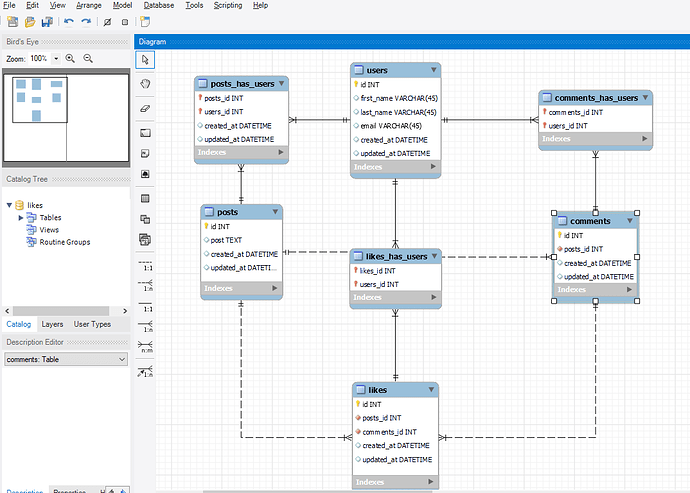Open a model with the folder icon
The width and height of the screenshot is (690, 493).
30,22
